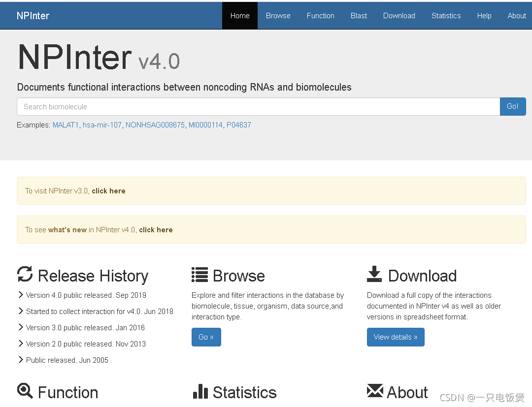Select the P04637 example link
Screen dimensions: 532x407
tap(239, 125)
